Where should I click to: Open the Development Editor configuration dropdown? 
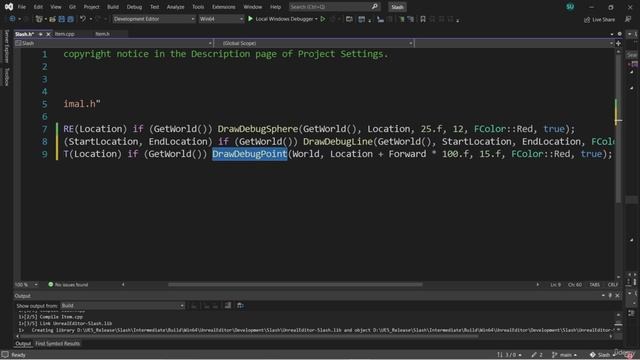154,19
